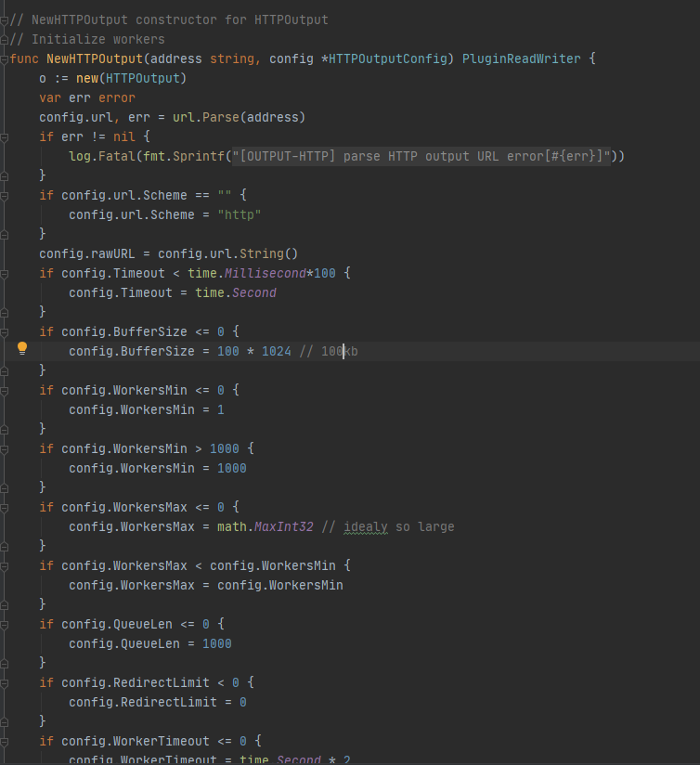Collapse the 'if config.WorkersMax <= 0' fold marker

4,509
